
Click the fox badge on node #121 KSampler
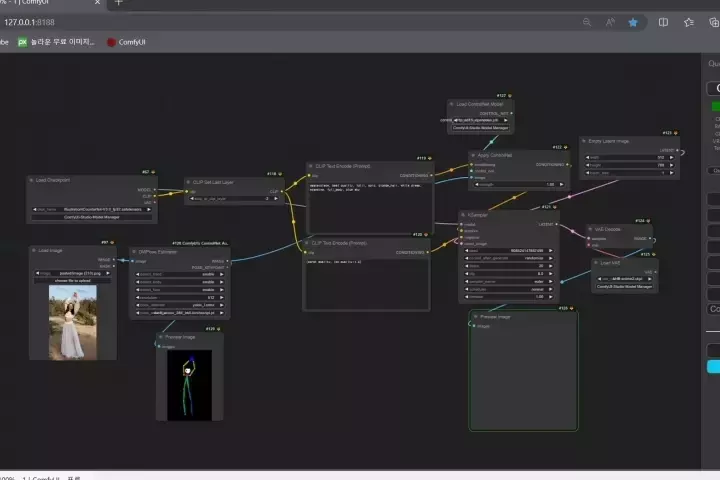tap(555, 207)
